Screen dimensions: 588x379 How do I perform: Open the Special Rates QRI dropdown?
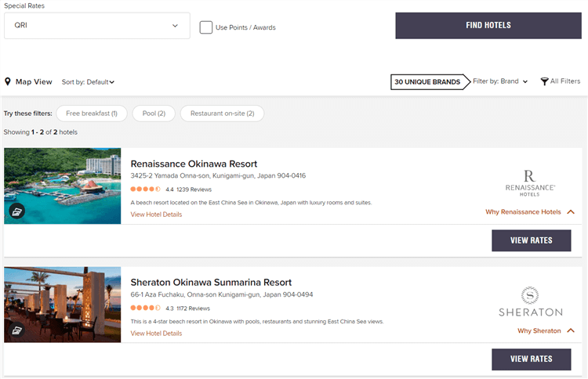click(x=97, y=25)
